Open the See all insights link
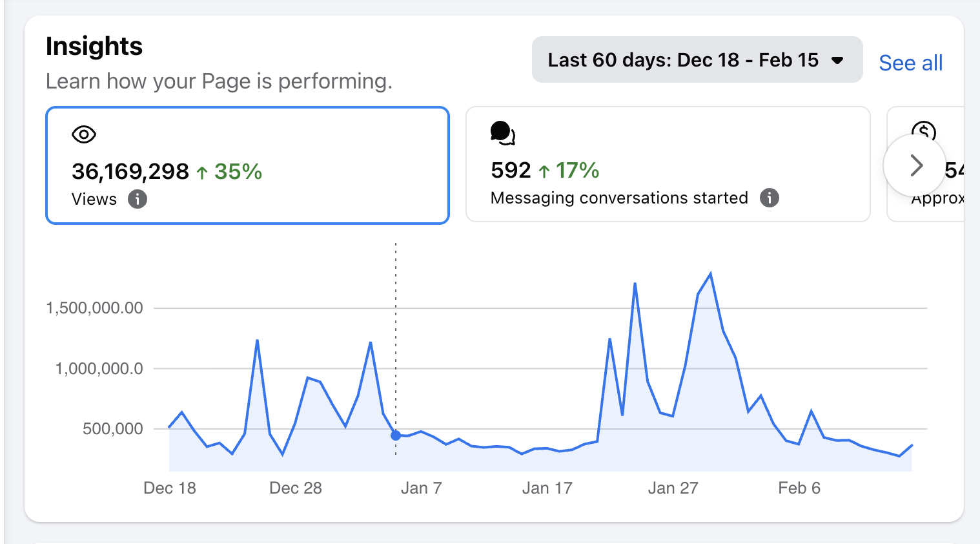The height and width of the screenshot is (544, 980). pyautogui.click(x=910, y=63)
